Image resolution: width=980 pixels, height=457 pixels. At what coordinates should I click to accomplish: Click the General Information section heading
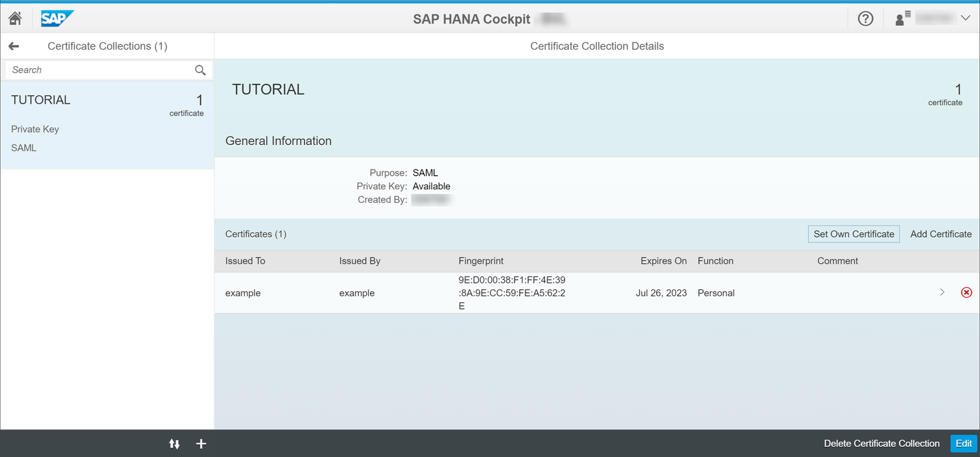(x=278, y=141)
